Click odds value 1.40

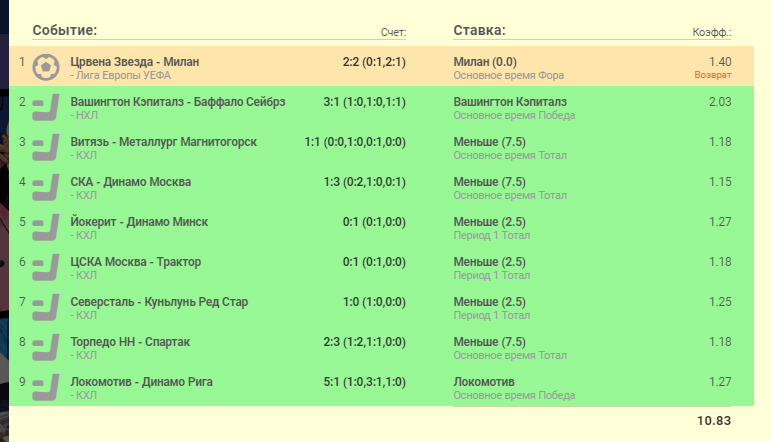[720, 62]
